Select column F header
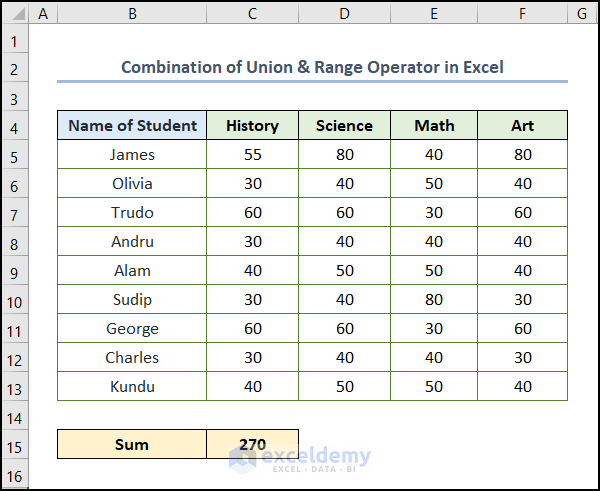Viewport: 600px width, 491px height. point(522,13)
